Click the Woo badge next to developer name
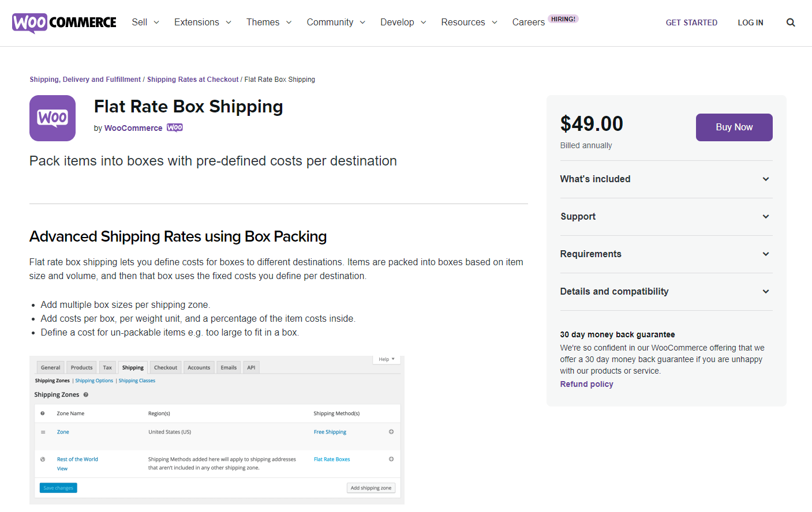This screenshot has width=812, height=512. click(175, 128)
